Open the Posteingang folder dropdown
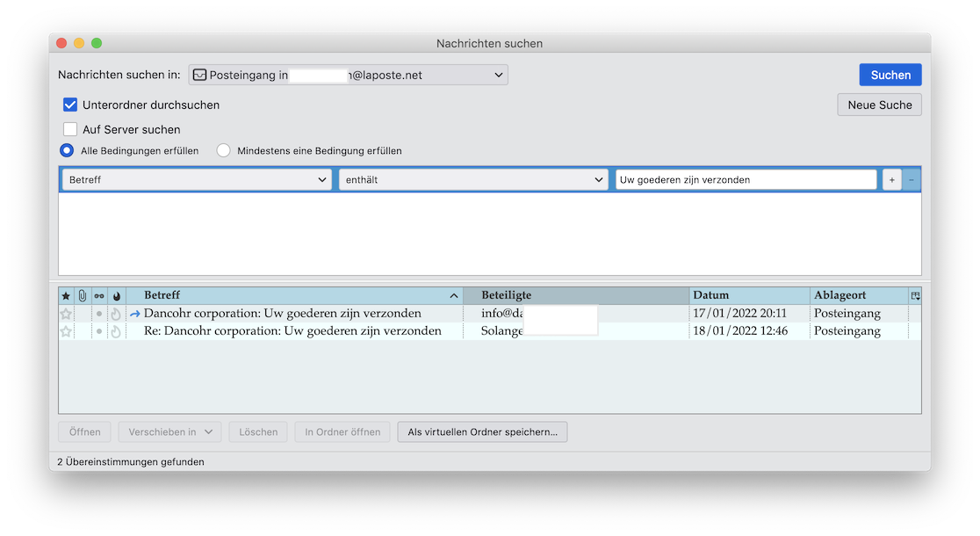The height and width of the screenshot is (536, 980). tap(348, 75)
